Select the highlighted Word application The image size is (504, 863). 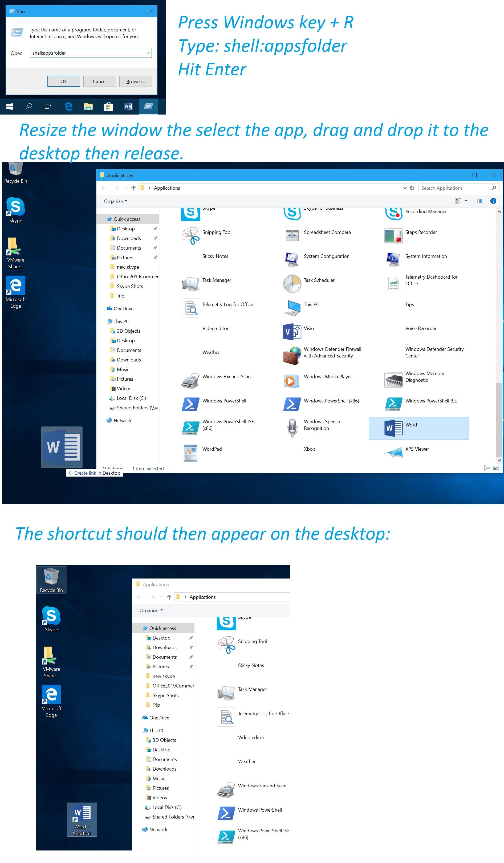[418, 428]
